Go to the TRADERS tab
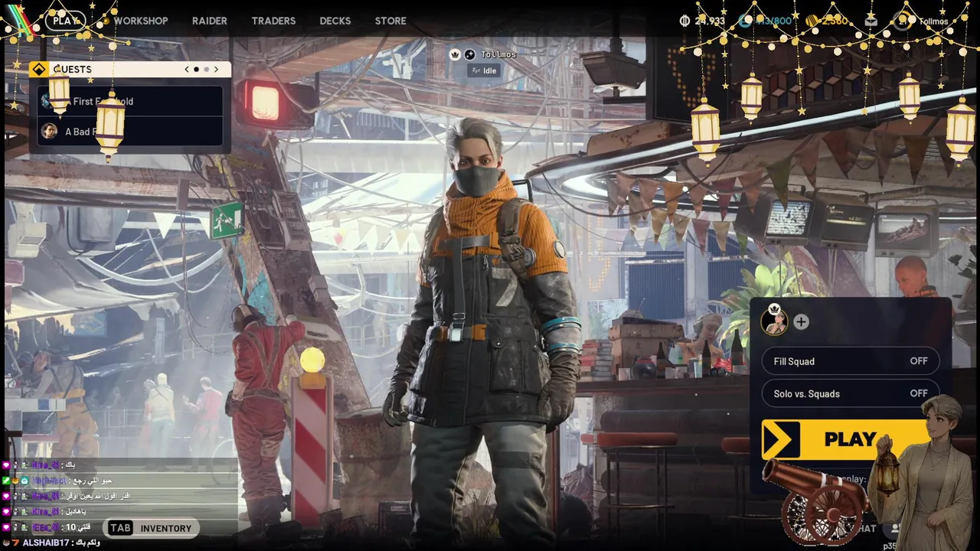Viewport: 980px width, 551px height. pyautogui.click(x=273, y=21)
